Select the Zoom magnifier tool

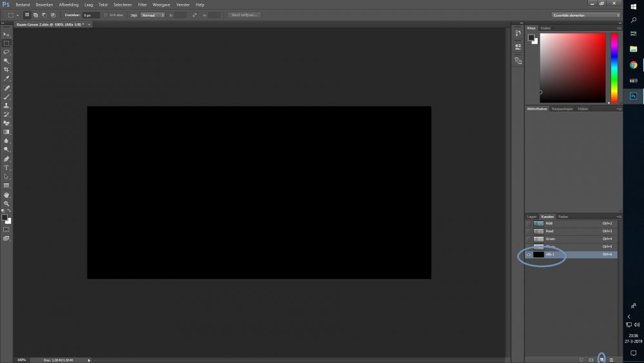(x=6, y=203)
